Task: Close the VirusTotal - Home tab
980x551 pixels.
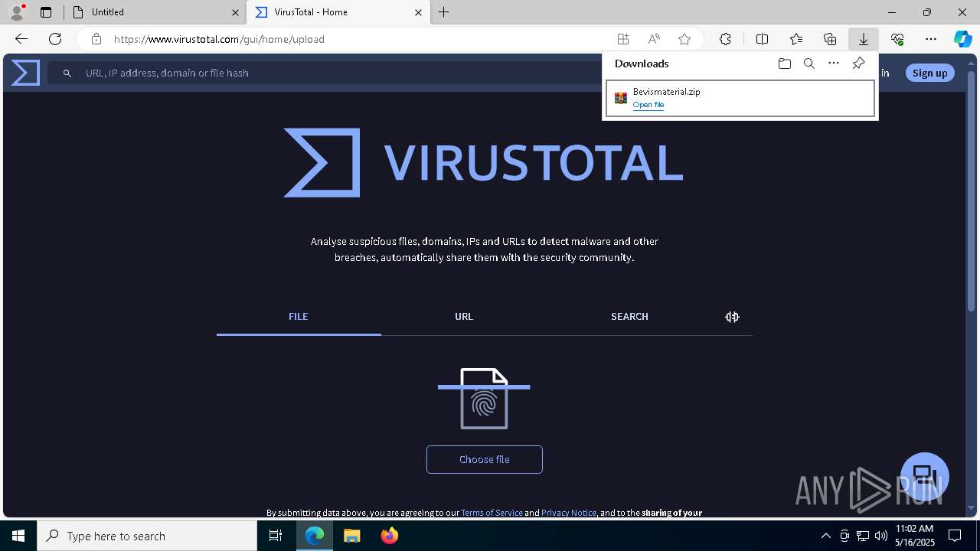Action: [418, 12]
